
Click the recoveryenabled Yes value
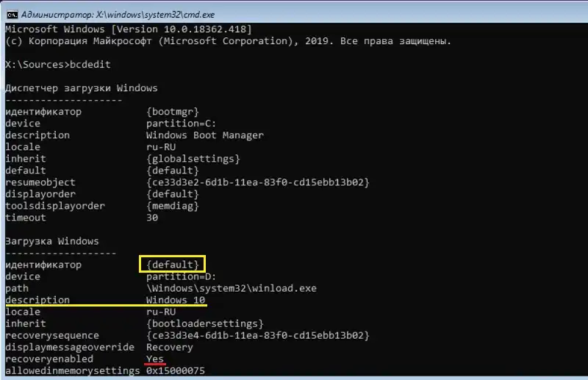click(155, 359)
